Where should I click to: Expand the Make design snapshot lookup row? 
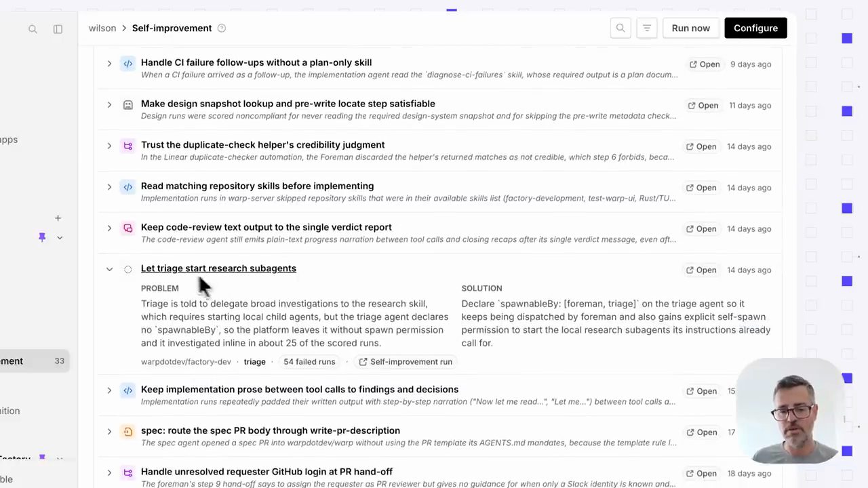coord(109,105)
